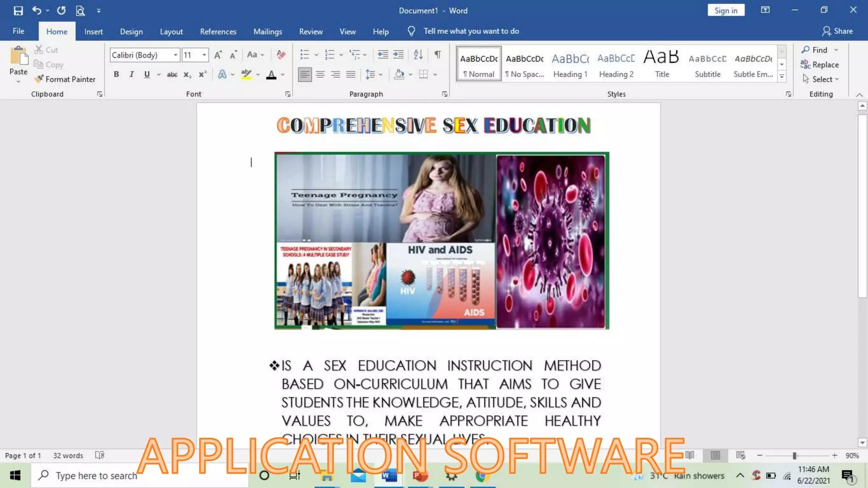The height and width of the screenshot is (488, 868).
Task: Open the font size dropdown
Action: pyautogui.click(x=204, y=55)
